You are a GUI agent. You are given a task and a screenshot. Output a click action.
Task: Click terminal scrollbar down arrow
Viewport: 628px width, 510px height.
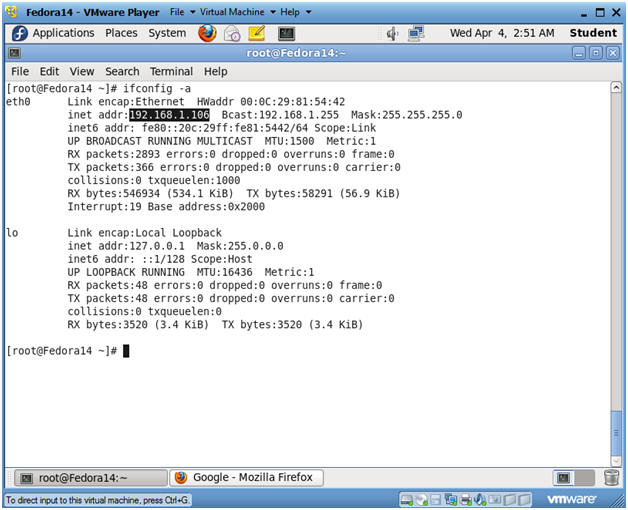[x=616, y=461]
